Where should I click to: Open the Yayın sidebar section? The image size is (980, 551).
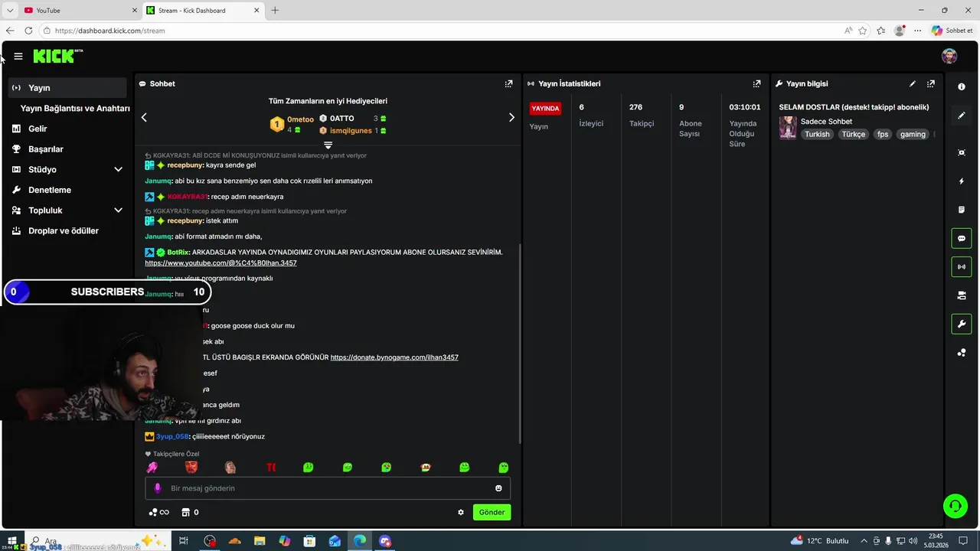click(67, 87)
